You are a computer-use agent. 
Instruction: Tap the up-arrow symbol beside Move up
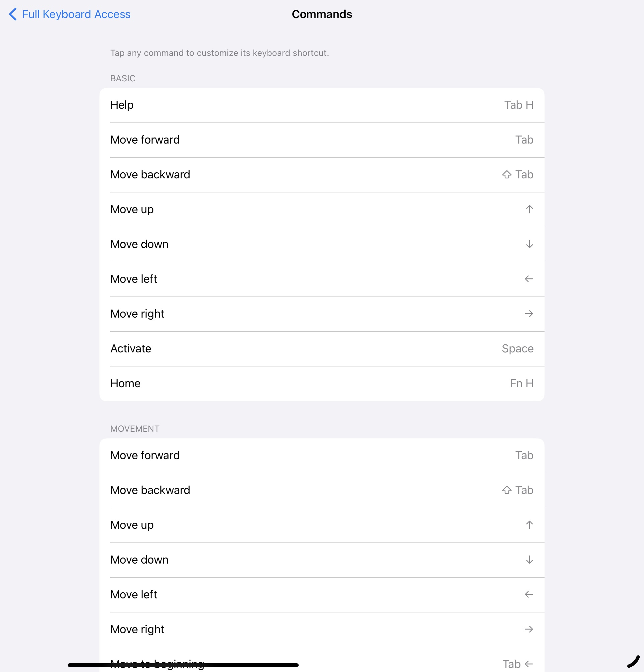pos(529,209)
